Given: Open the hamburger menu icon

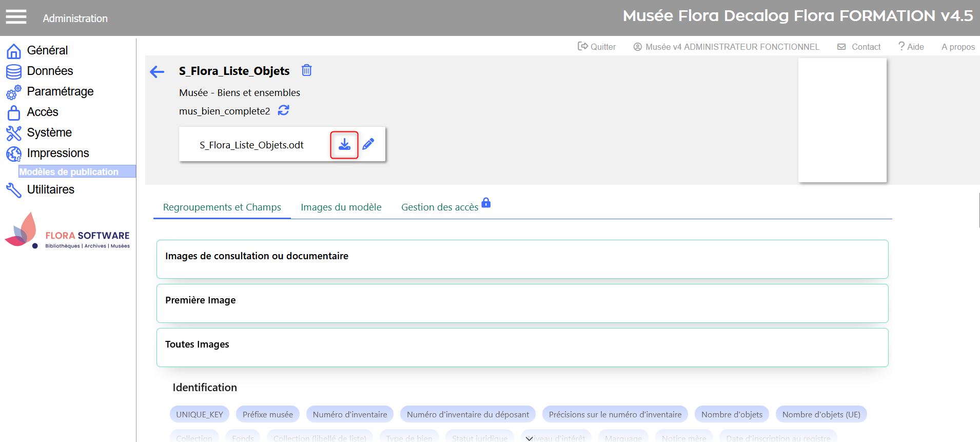Looking at the screenshot, I should click(x=16, y=17).
